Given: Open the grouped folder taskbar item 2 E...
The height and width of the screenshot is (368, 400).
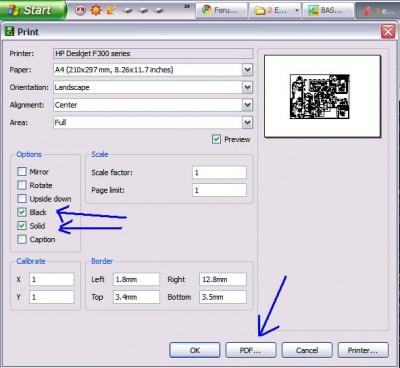Looking at the screenshot, I should tap(271, 11).
